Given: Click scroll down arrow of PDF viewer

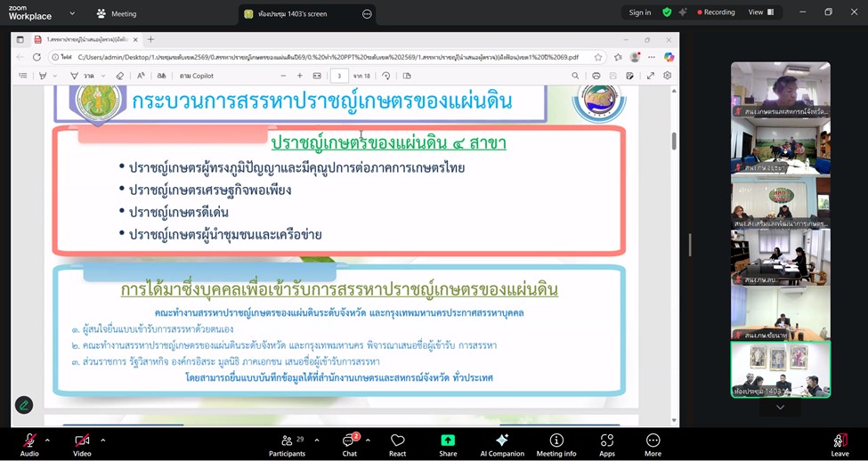Looking at the screenshot, I should pyautogui.click(x=674, y=421).
